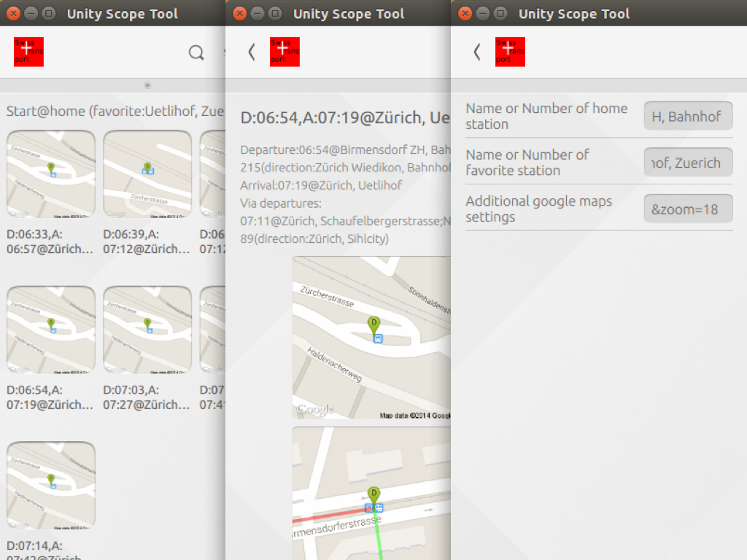Viewport: 747px width, 560px height.
Task: Minimize the middle Unity Scope Tool window
Action: coord(258,13)
